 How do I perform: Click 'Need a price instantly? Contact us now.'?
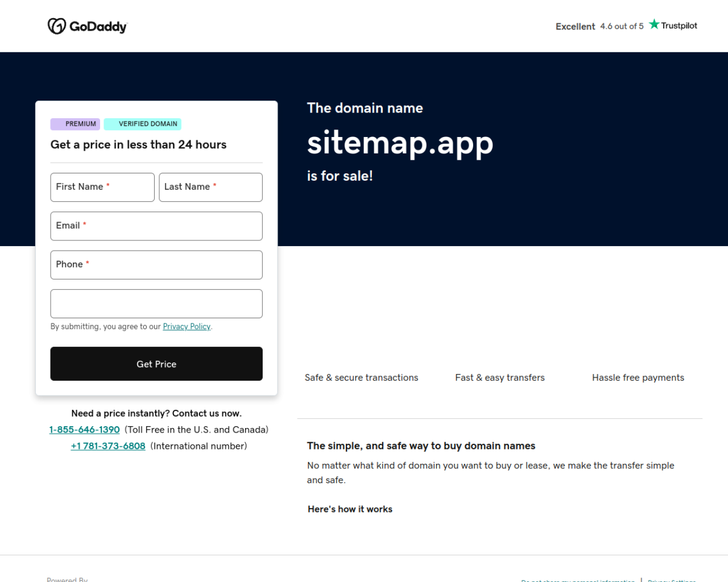tap(156, 413)
